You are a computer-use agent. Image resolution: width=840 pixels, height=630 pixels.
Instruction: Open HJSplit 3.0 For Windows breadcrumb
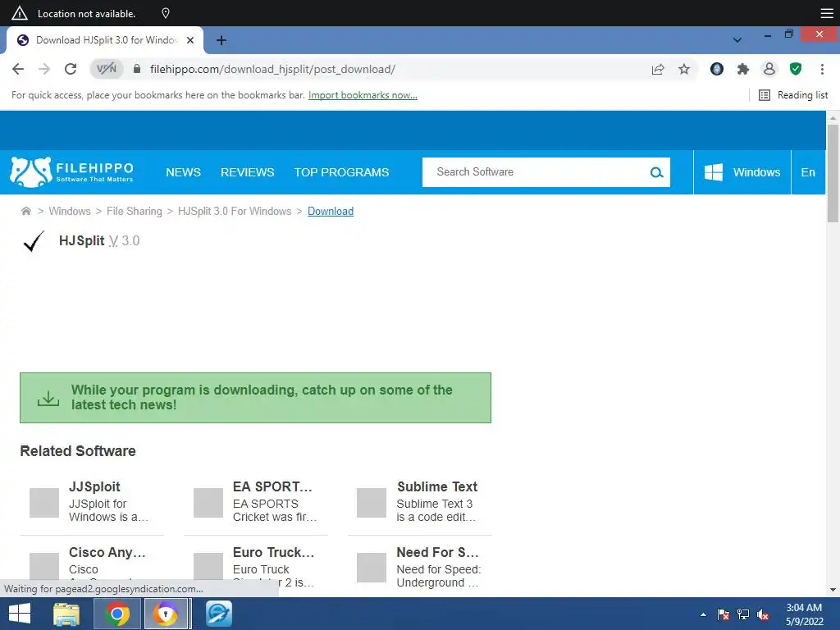[x=235, y=211]
